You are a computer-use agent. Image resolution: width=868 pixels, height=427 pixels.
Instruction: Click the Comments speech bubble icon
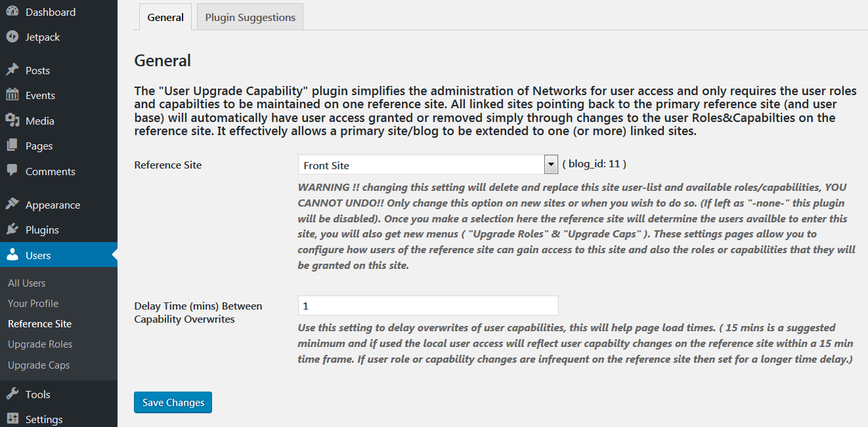[12, 171]
